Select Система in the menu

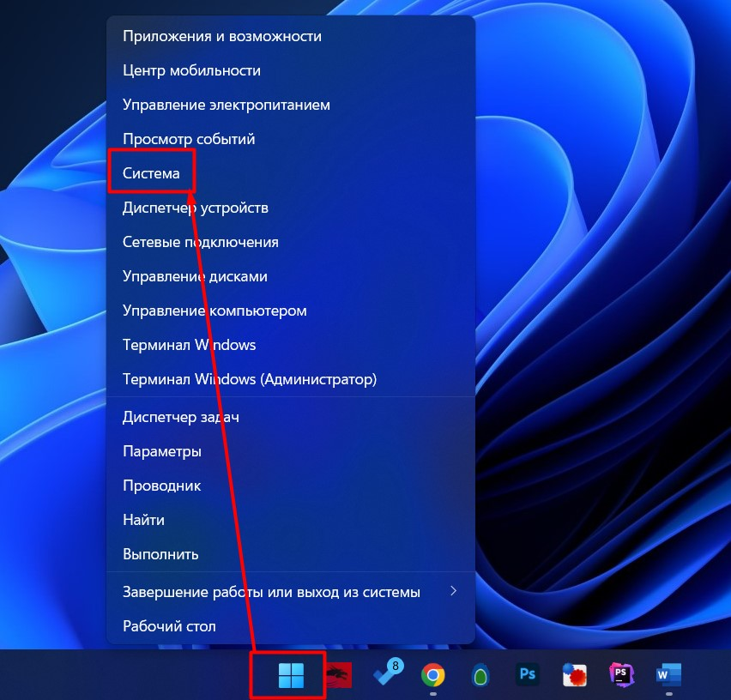click(291, 173)
